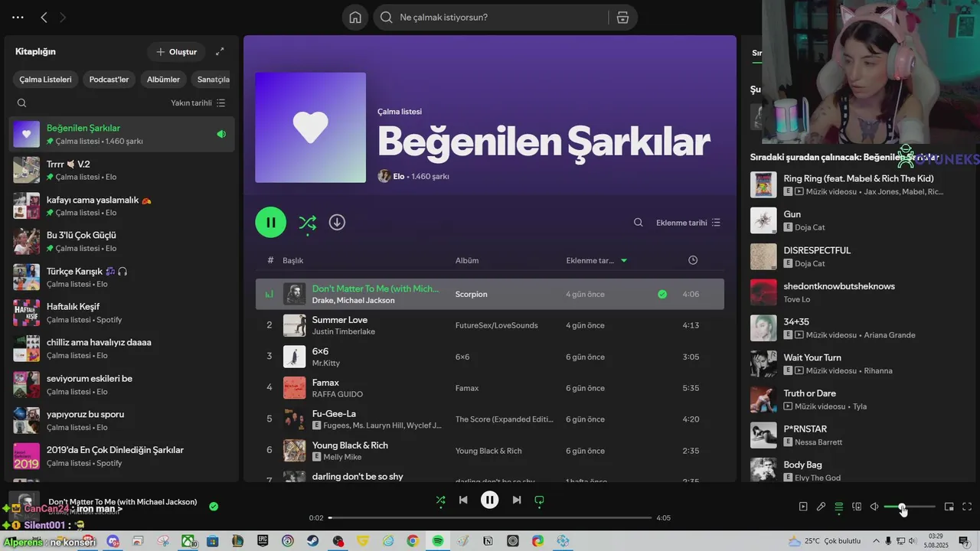Seek on the song progress bar
The image size is (980, 551).
[490, 518]
